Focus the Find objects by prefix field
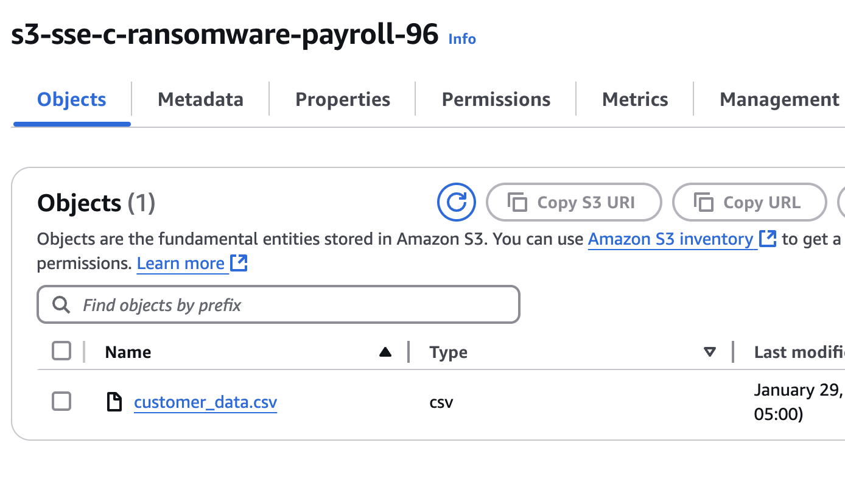845x504 pixels. tap(292, 304)
